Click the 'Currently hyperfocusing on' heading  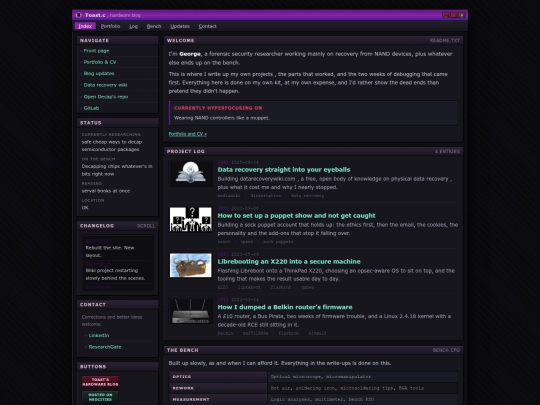click(218, 108)
